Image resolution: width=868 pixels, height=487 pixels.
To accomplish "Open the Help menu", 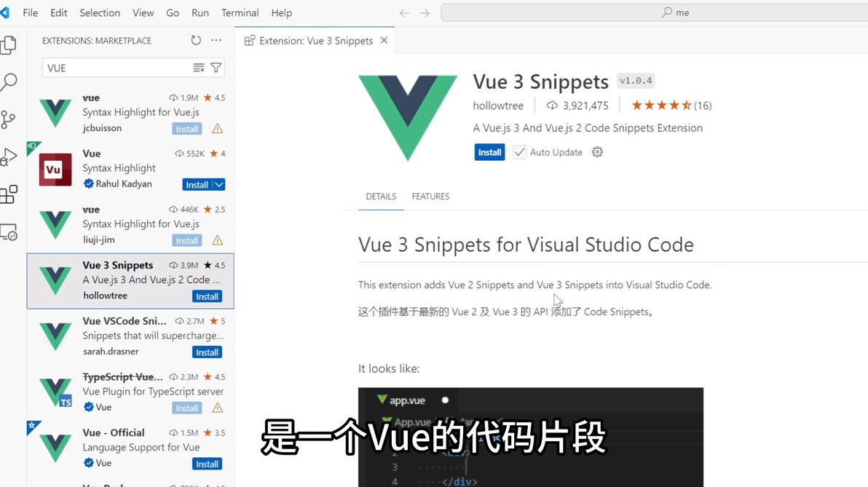I will click(x=282, y=12).
